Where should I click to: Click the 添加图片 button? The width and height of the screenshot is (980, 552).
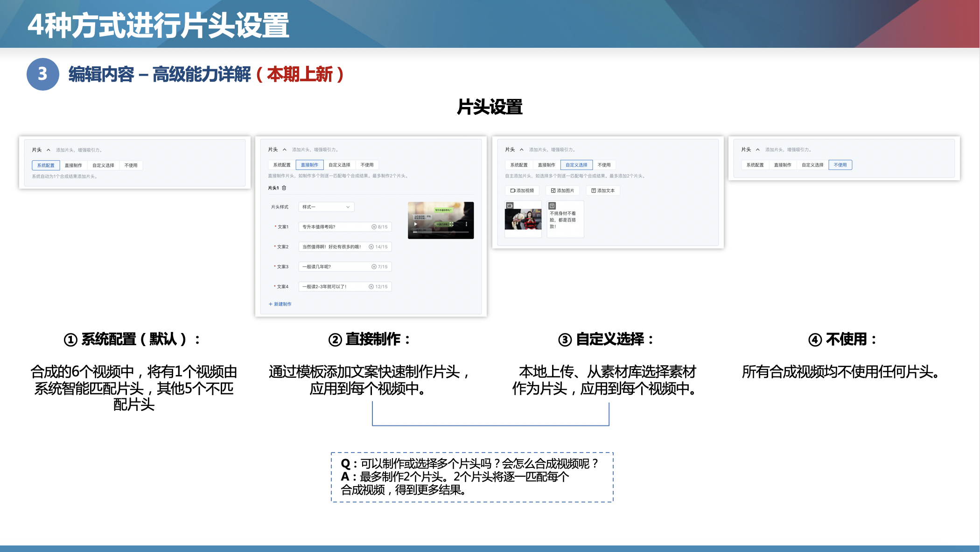click(x=563, y=191)
